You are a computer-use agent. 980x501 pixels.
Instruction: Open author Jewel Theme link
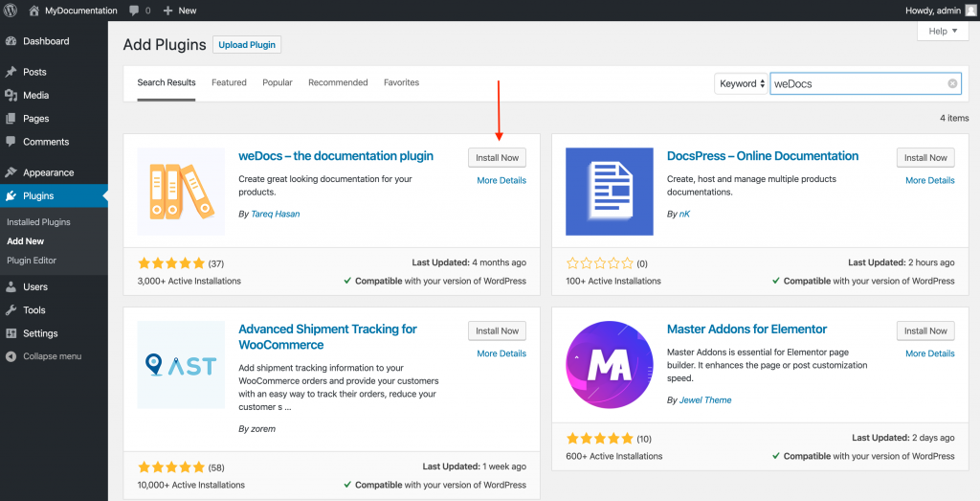coord(705,400)
